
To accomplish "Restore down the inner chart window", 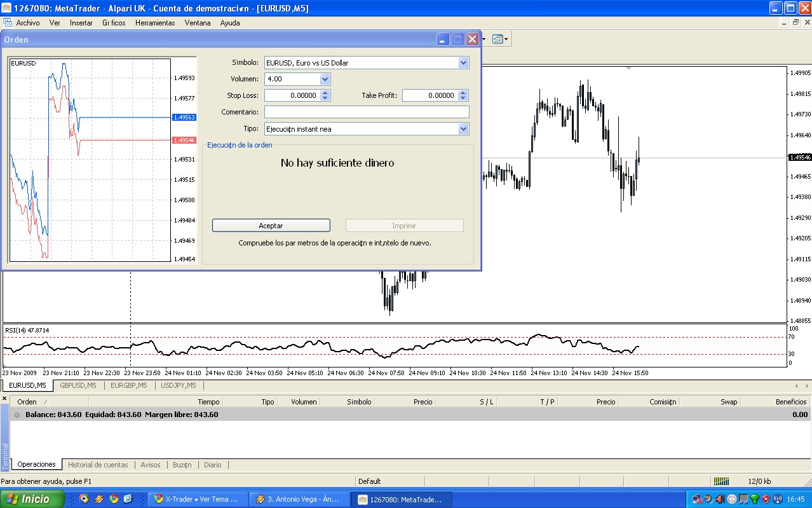I will click(x=795, y=22).
